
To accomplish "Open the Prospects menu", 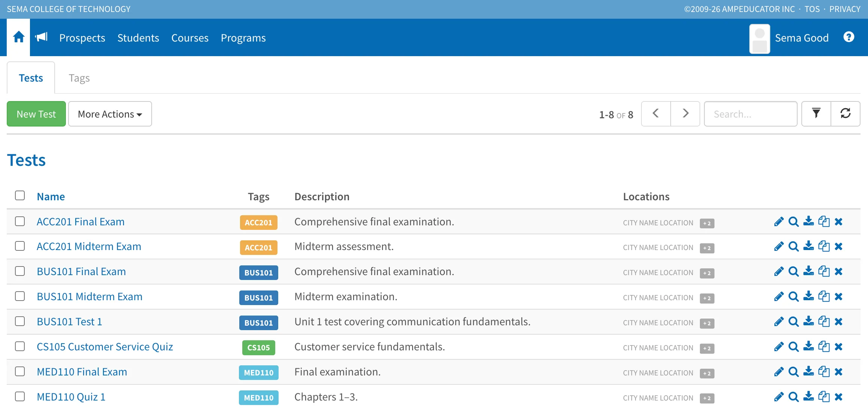I will coord(82,38).
